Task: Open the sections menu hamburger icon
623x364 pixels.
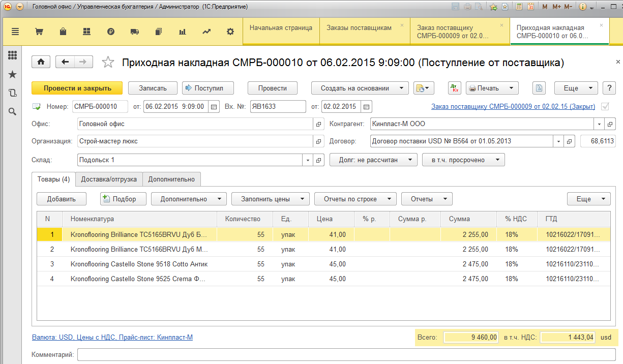Action: 15,32
